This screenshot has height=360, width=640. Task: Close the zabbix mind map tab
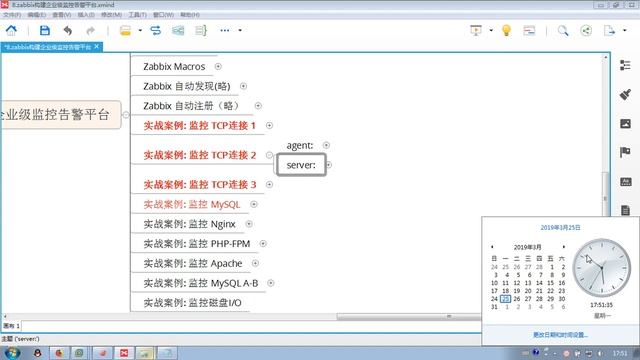click(97, 47)
